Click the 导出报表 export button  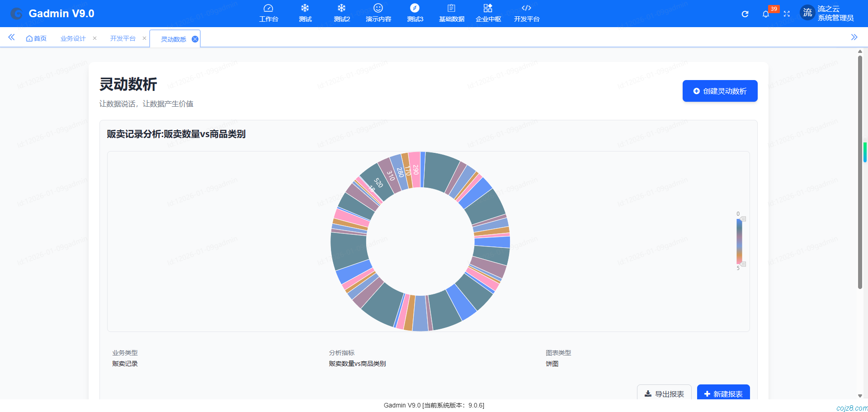click(x=664, y=393)
